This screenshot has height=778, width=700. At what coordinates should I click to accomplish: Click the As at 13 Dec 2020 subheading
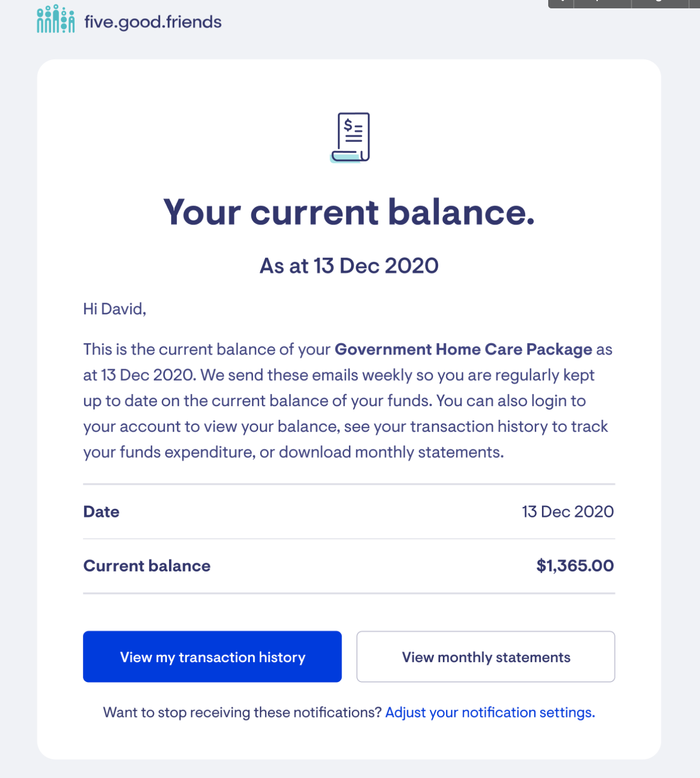[349, 266]
